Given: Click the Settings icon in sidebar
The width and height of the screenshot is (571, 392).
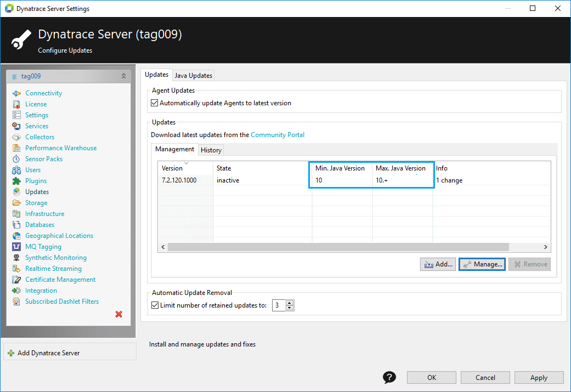Looking at the screenshot, I should (16, 115).
